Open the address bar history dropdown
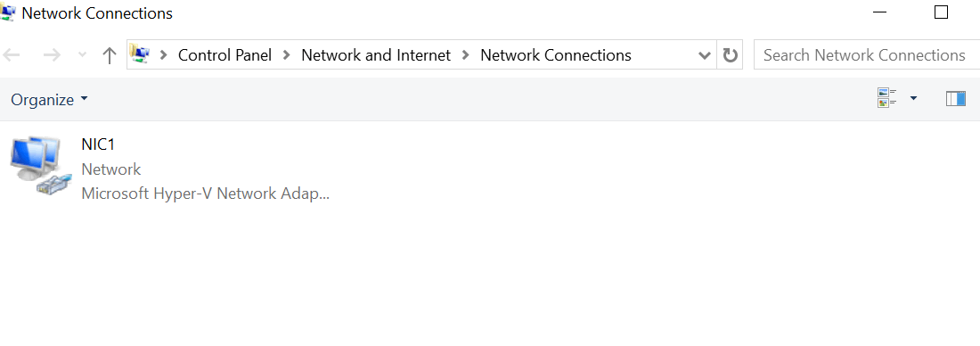 [705, 55]
